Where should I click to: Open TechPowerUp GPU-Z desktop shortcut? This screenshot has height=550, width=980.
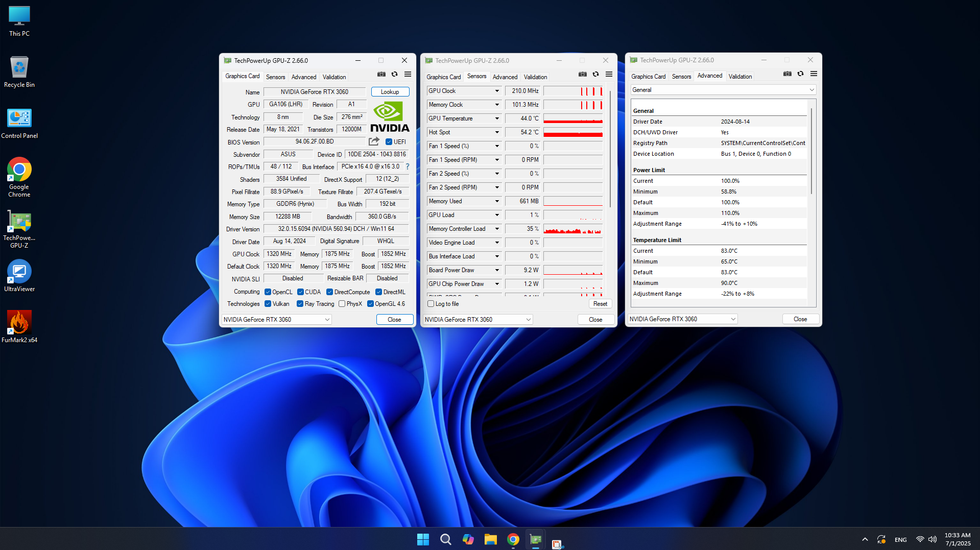click(x=19, y=229)
